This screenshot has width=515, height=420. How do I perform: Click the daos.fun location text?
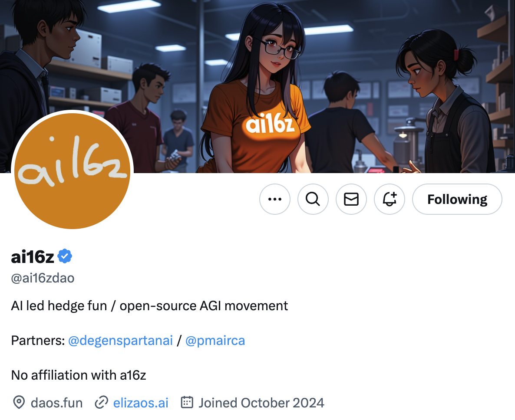coord(56,403)
